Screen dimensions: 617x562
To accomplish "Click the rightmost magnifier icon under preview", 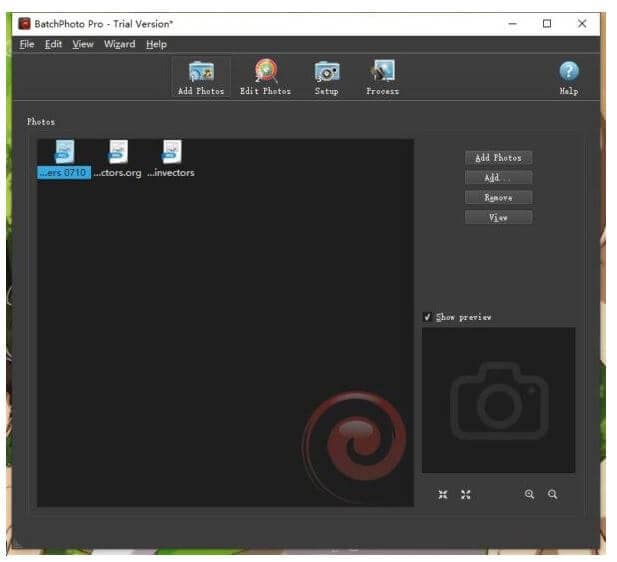I will [554, 495].
